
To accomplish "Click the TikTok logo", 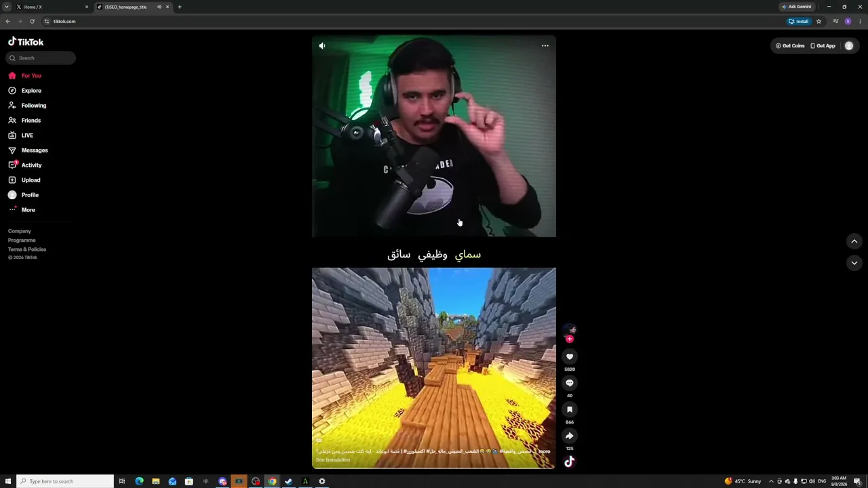I will [26, 42].
